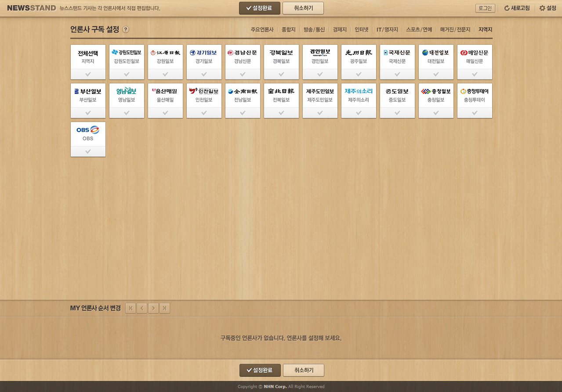Image resolution: width=562 pixels, height=392 pixels.
Task: Open the 매거진/전문지 tab
Action: click(455, 30)
